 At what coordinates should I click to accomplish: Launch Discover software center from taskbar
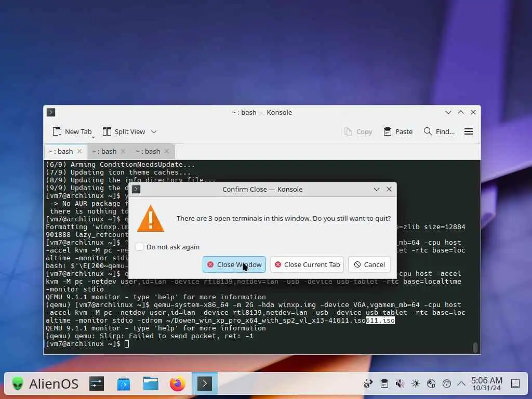pyautogui.click(x=124, y=384)
